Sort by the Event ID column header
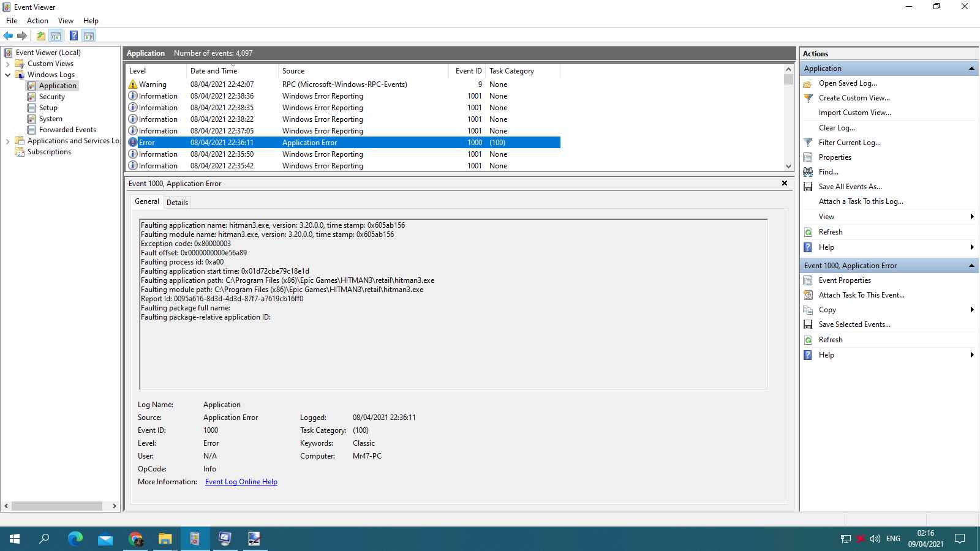Image resolution: width=980 pixels, height=551 pixels. point(469,71)
